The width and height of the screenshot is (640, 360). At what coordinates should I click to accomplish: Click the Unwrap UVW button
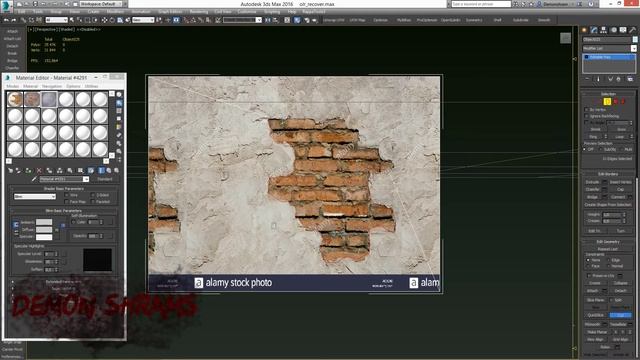334,20
